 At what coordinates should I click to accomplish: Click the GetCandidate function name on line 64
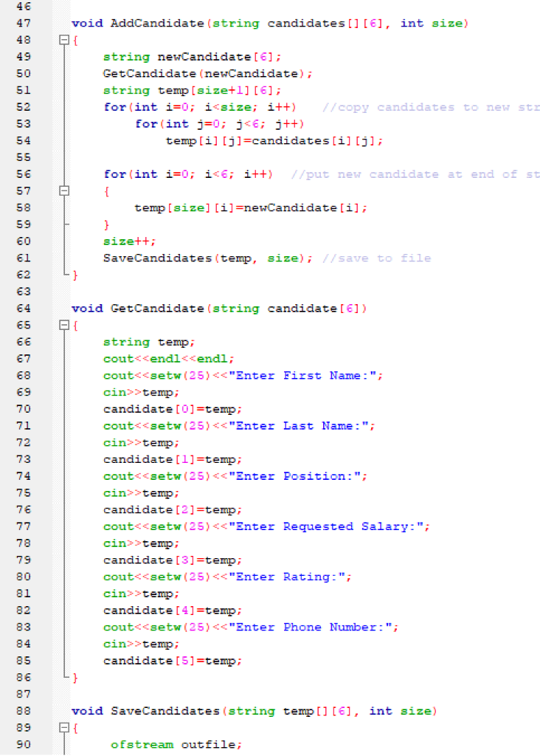pos(157,308)
